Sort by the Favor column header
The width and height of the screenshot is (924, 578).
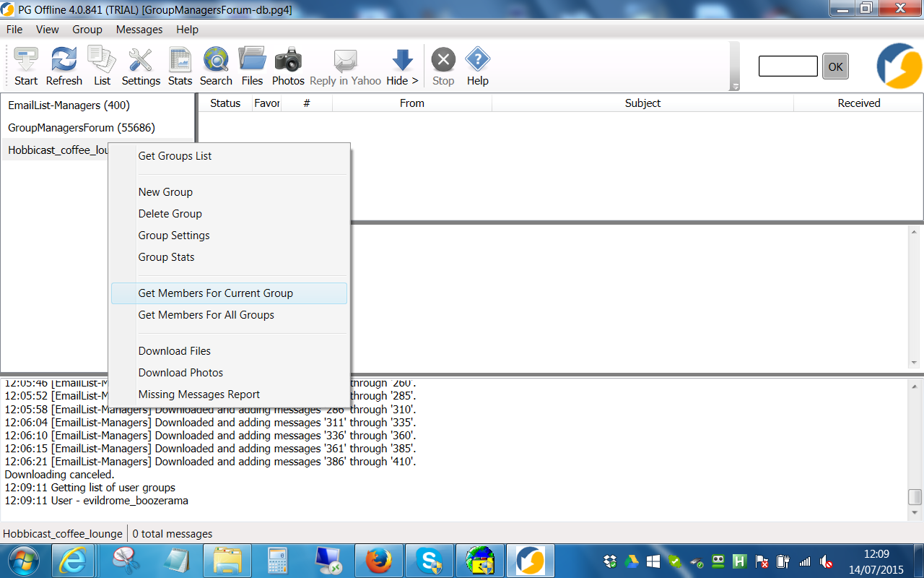coord(266,103)
